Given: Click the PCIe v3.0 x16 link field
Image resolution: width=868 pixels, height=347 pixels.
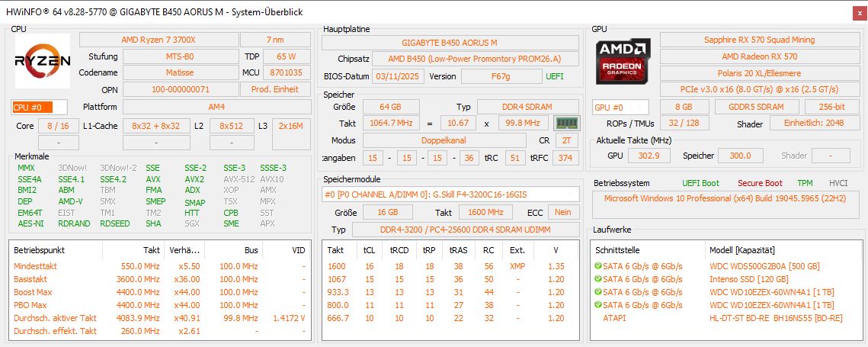Looking at the screenshot, I should 759,89.
